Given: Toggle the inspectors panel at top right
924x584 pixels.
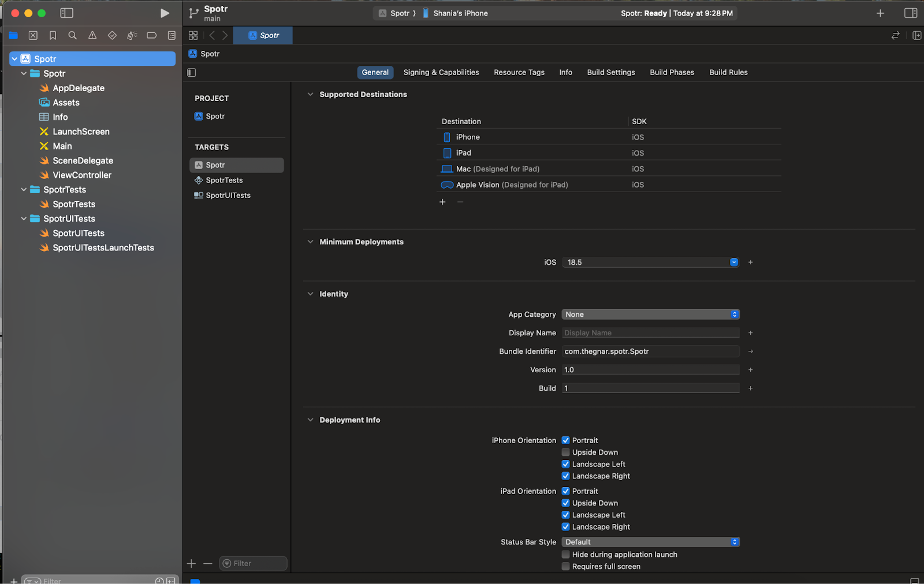Looking at the screenshot, I should [911, 13].
